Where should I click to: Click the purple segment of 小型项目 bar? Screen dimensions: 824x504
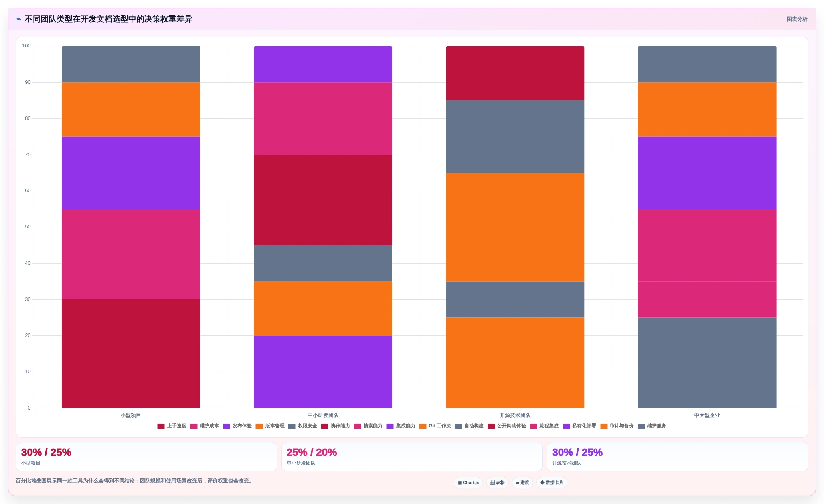point(131,173)
